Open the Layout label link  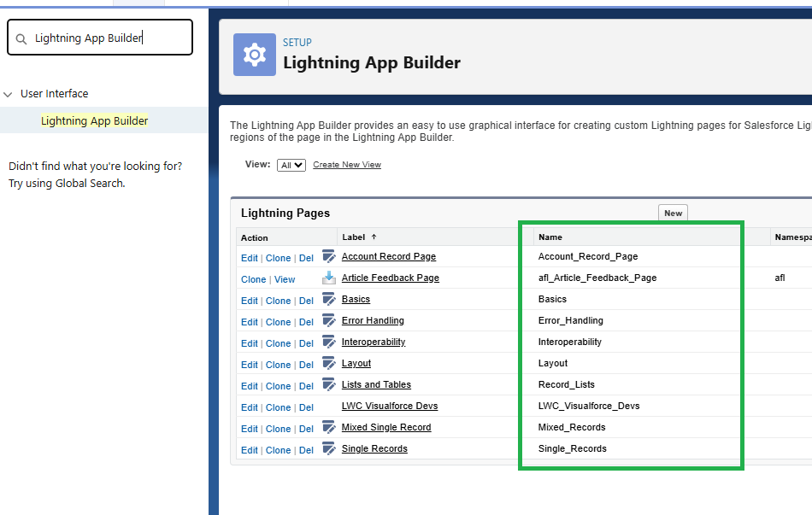[x=356, y=363]
